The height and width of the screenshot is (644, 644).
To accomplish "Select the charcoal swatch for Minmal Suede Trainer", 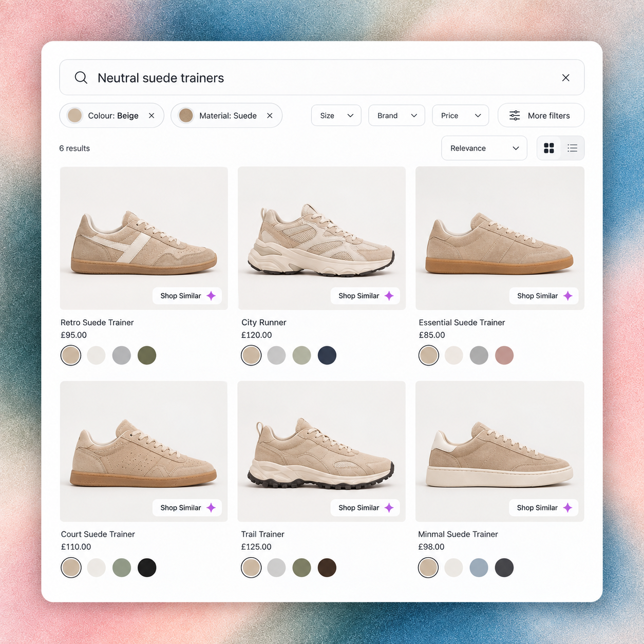I will (504, 567).
